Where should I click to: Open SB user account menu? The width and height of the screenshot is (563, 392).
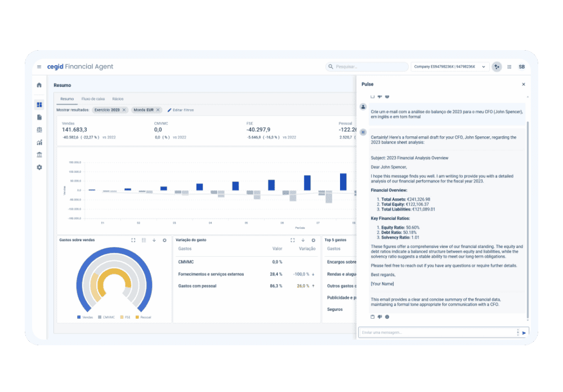point(521,66)
